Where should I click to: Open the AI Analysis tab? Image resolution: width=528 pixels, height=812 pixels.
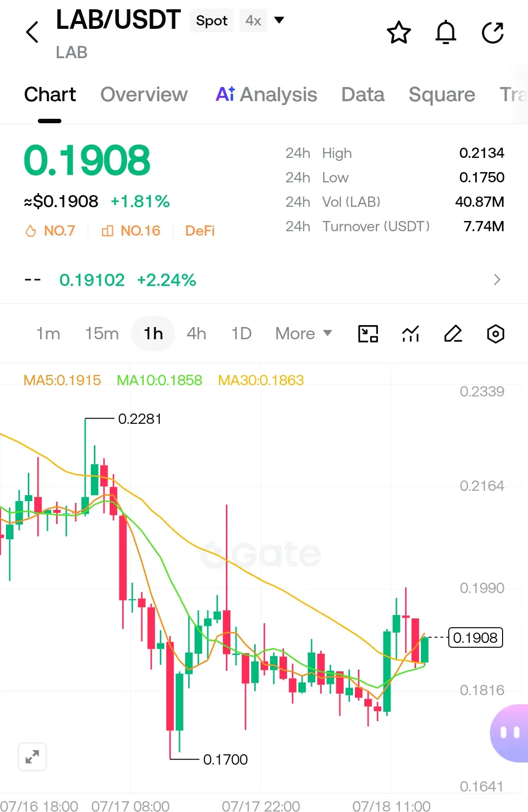click(266, 94)
